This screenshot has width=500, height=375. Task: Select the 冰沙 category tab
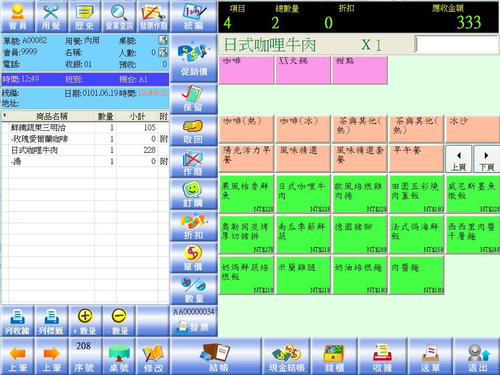pyautogui.click(x=473, y=129)
